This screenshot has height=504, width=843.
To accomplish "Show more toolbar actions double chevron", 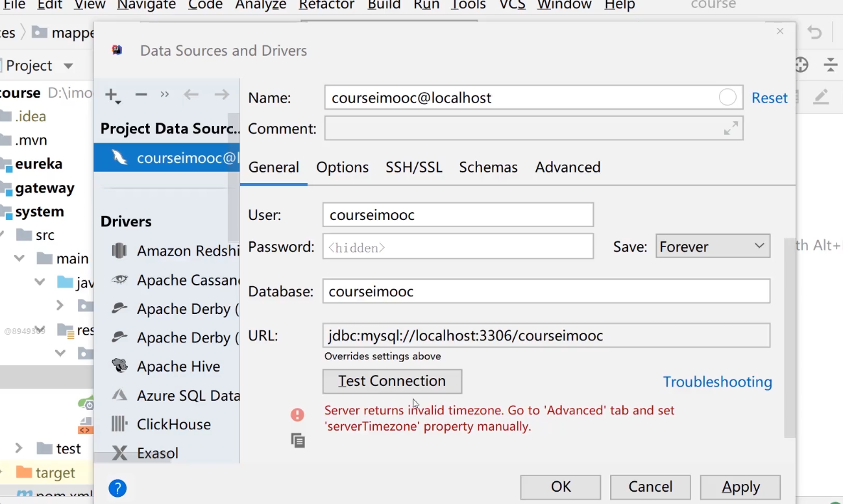I will (165, 95).
